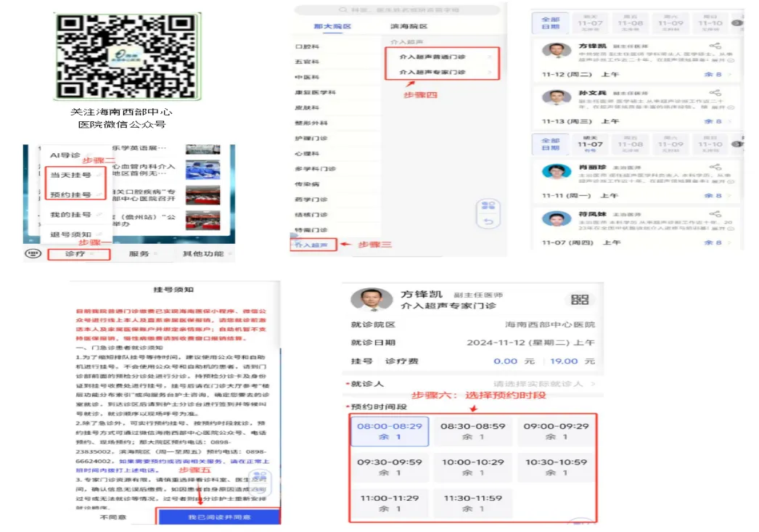Select the 09:00-09:29 time slot
The image size is (759, 532).
556,431
